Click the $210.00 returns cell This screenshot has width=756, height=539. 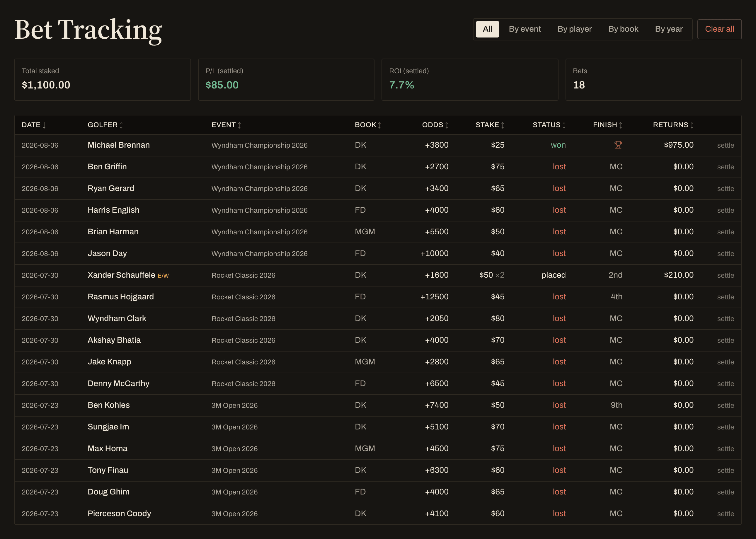(679, 275)
